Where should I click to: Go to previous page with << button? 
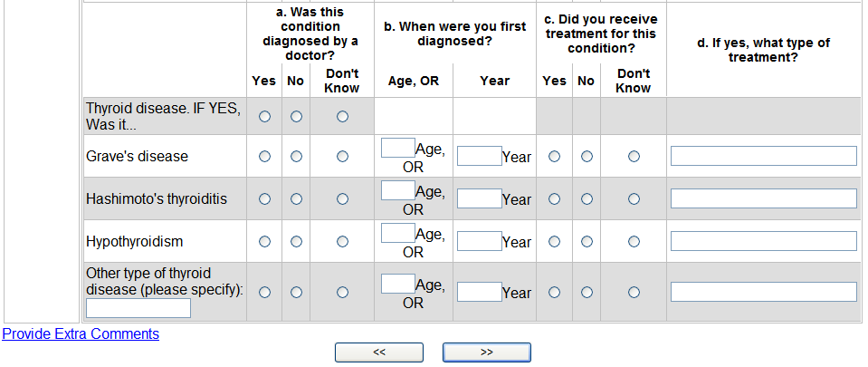tap(379, 353)
